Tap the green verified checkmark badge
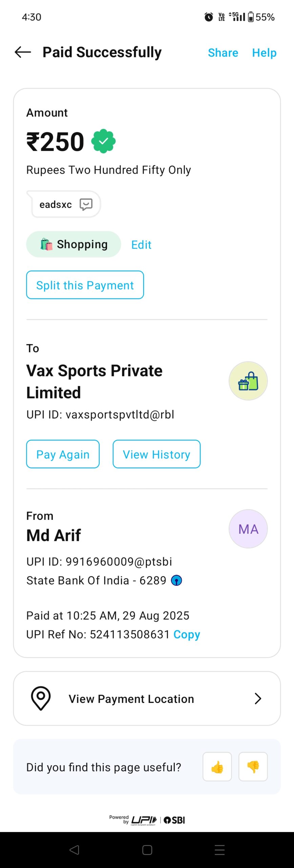The height and width of the screenshot is (868, 294). coord(103,141)
